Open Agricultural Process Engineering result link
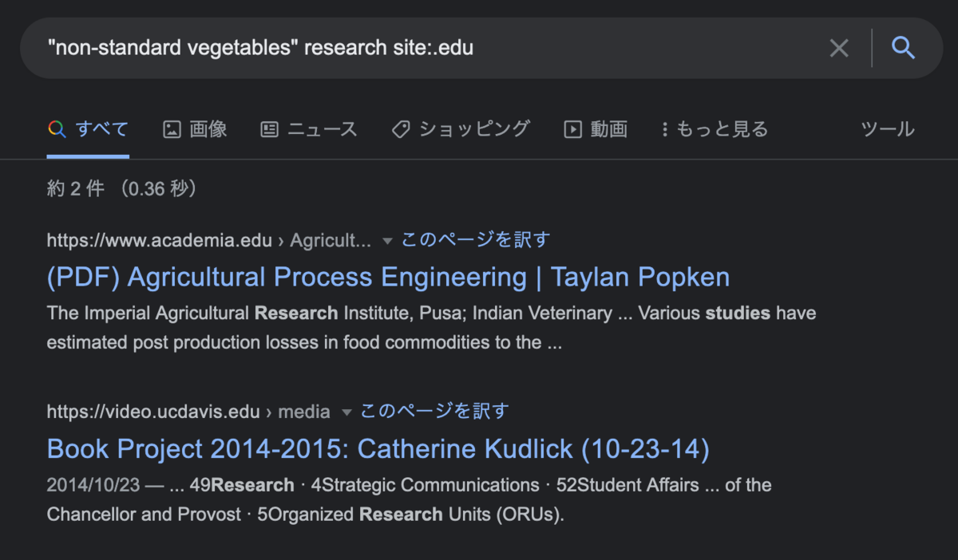The height and width of the screenshot is (560, 958). coord(388,278)
